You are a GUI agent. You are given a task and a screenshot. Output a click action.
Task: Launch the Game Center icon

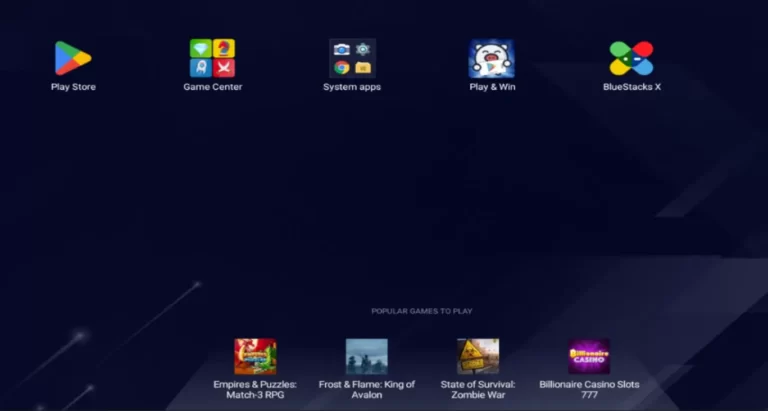(213, 58)
